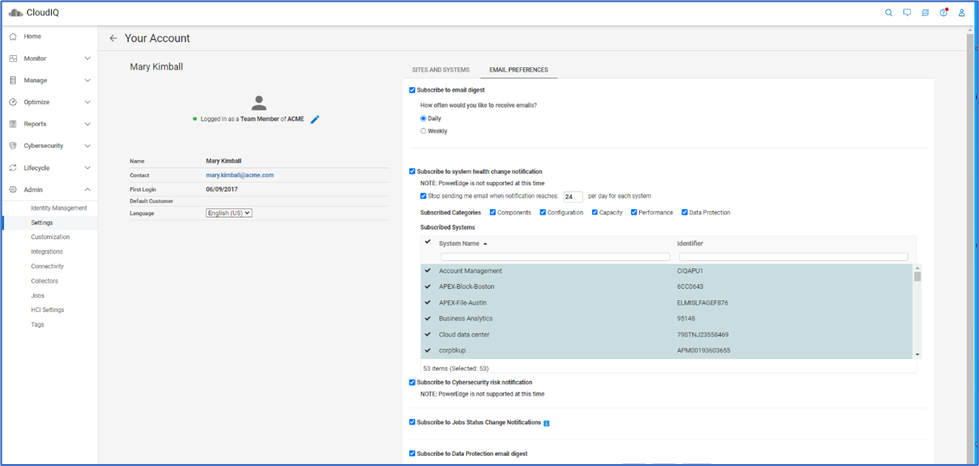Uncheck Subscribe to email digest
The width and height of the screenshot is (979, 466).
[412, 90]
